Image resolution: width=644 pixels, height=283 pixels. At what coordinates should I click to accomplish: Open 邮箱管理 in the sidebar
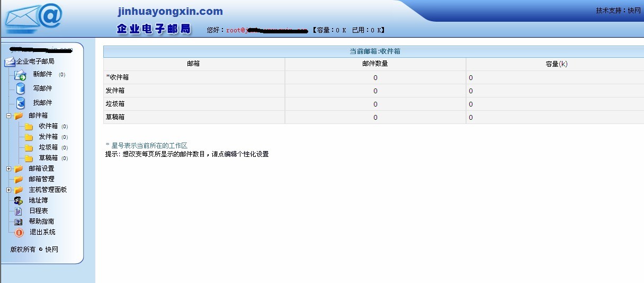(41, 179)
